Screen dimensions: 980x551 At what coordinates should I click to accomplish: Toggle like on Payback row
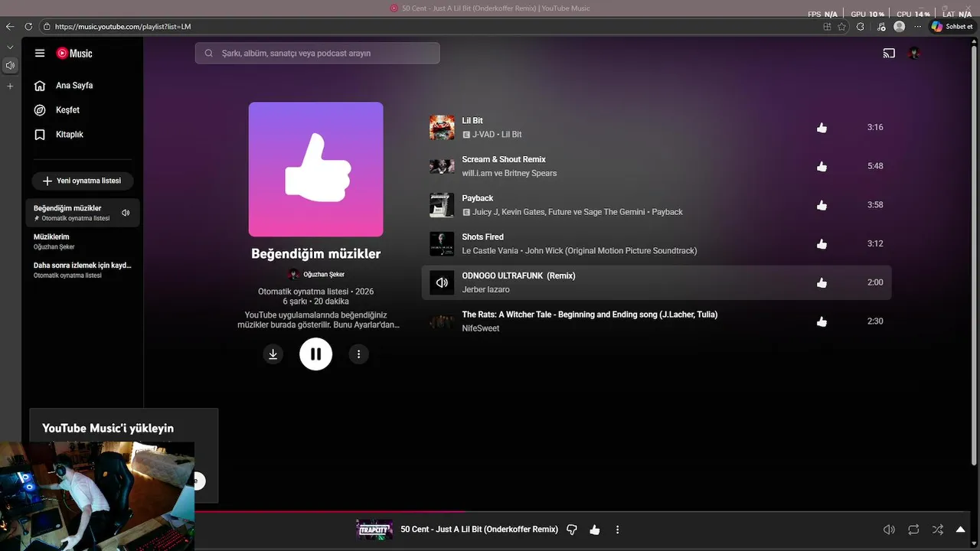[x=822, y=205]
